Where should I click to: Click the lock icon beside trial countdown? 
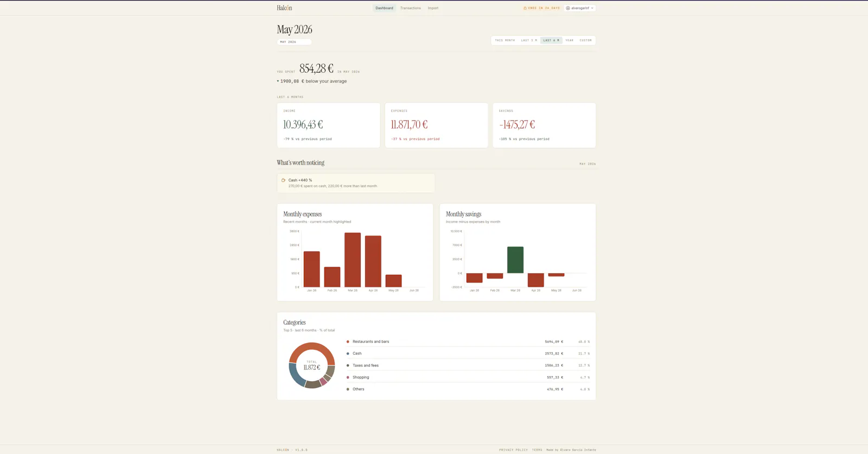(525, 8)
